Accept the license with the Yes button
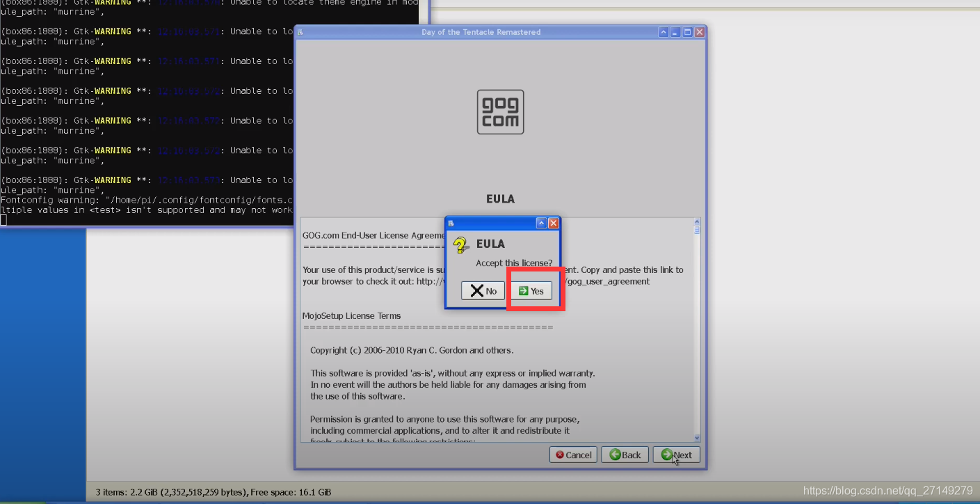 tap(532, 291)
